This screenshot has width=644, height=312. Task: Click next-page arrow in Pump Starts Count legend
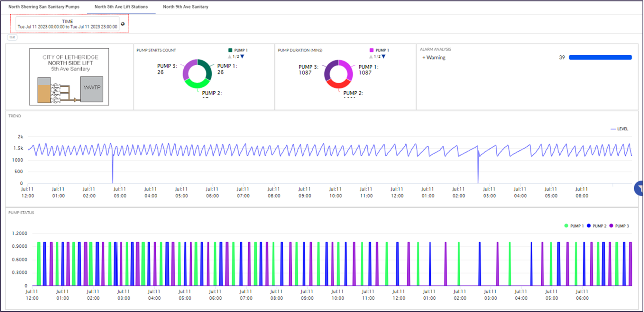[243, 57]
